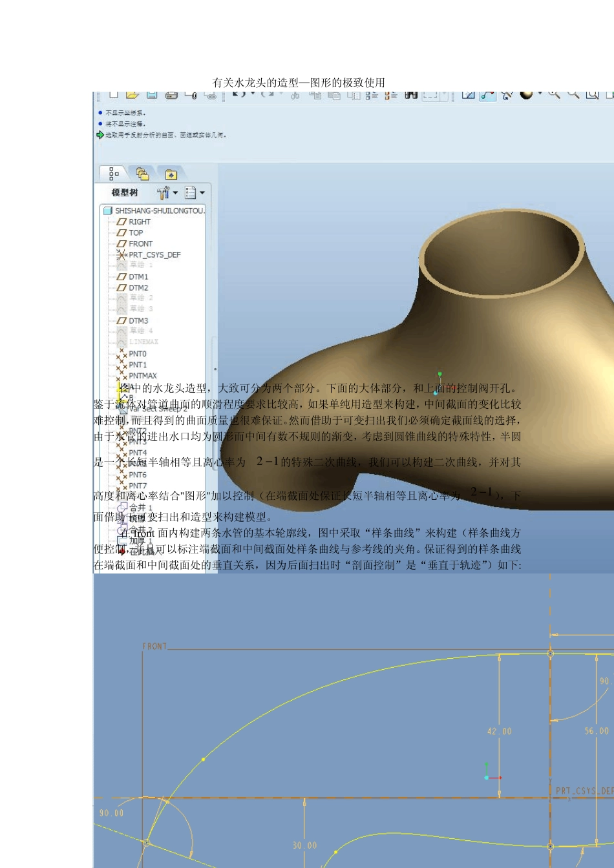
Task: Click the highlighted sketch curve toolbar icon
Action: click(488, 95)
